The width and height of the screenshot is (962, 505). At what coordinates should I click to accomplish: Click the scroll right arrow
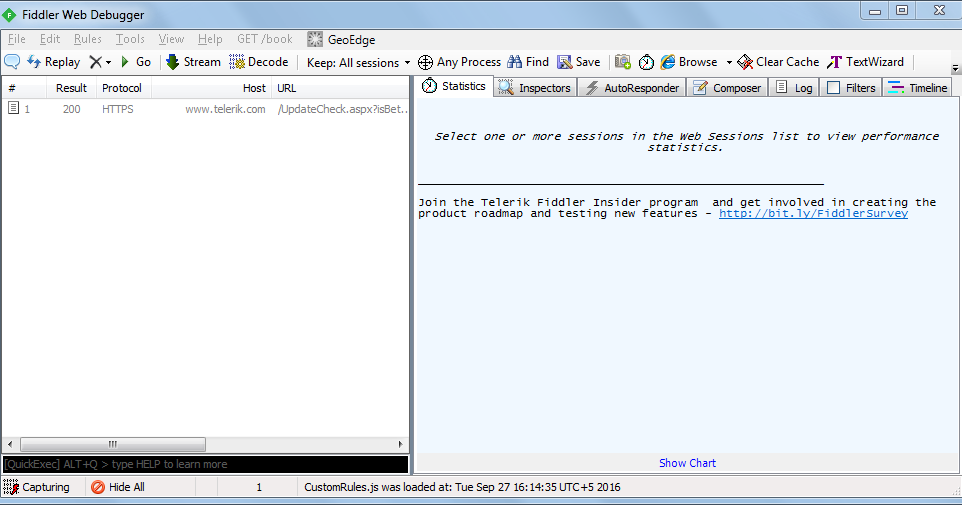click(400, 444)
